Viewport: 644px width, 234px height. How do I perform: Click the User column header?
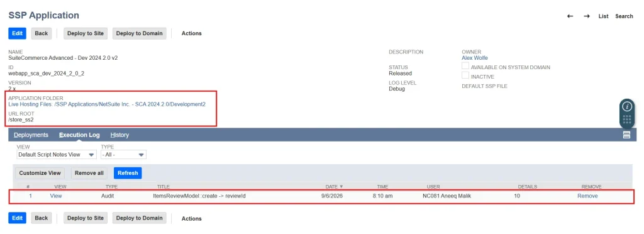433,186
